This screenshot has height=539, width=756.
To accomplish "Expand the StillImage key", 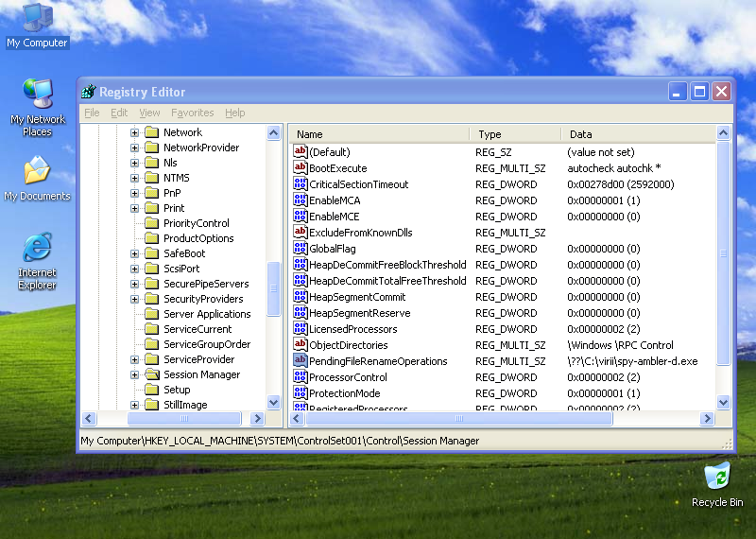I will coord(134,405).
